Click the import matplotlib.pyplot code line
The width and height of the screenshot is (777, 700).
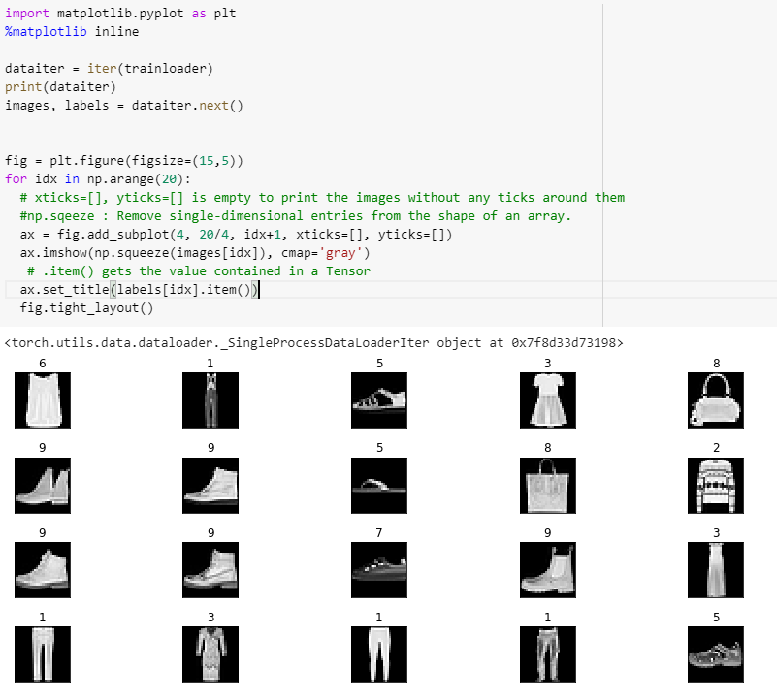pyautogui.click(x=114, y=14)
